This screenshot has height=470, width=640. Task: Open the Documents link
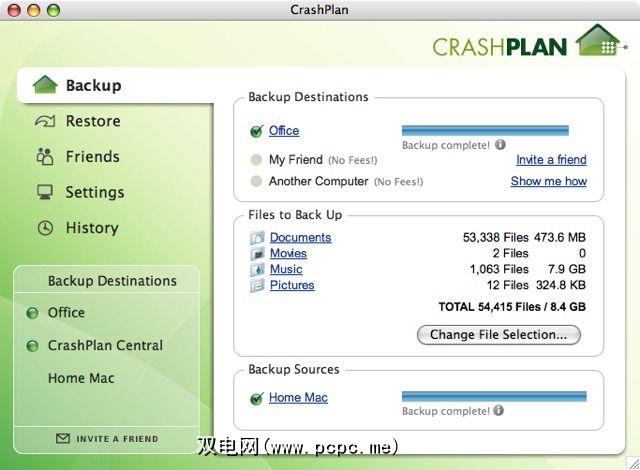pos(300,237)
